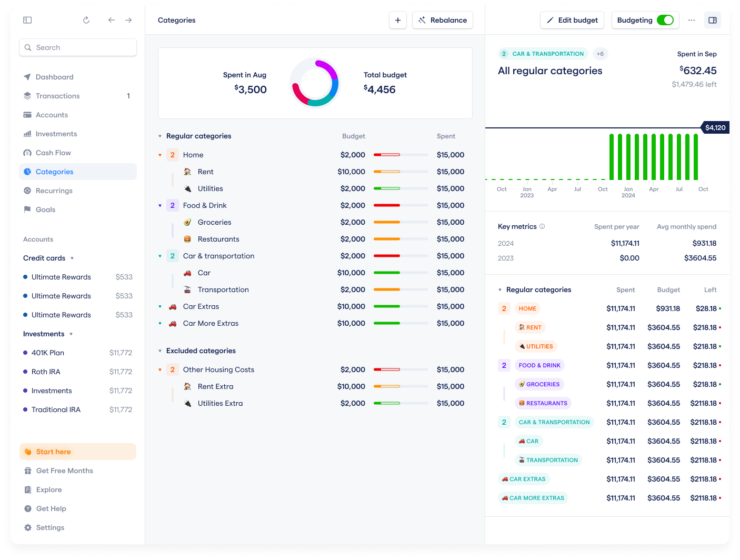Go forward with the right arrow

pos(128,20)
